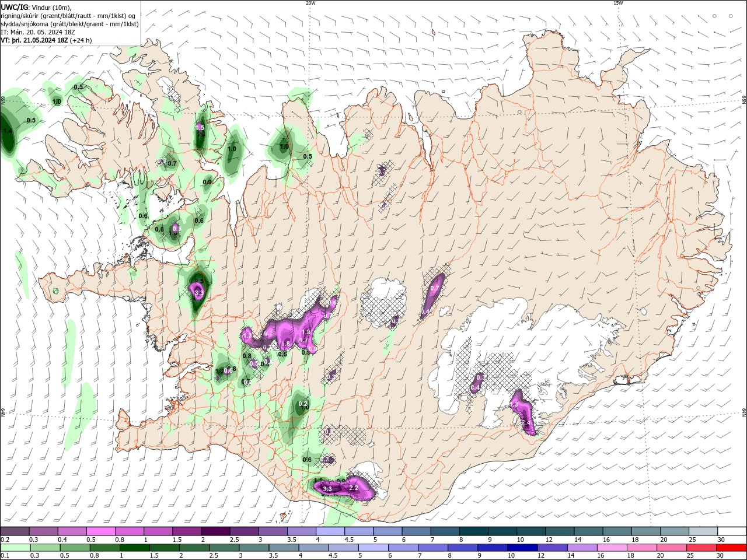Select the pale gray 25–30 upper legend swatch
This screenshot has height=560, width=747.
pyautogui.click(x=703, y=531)
